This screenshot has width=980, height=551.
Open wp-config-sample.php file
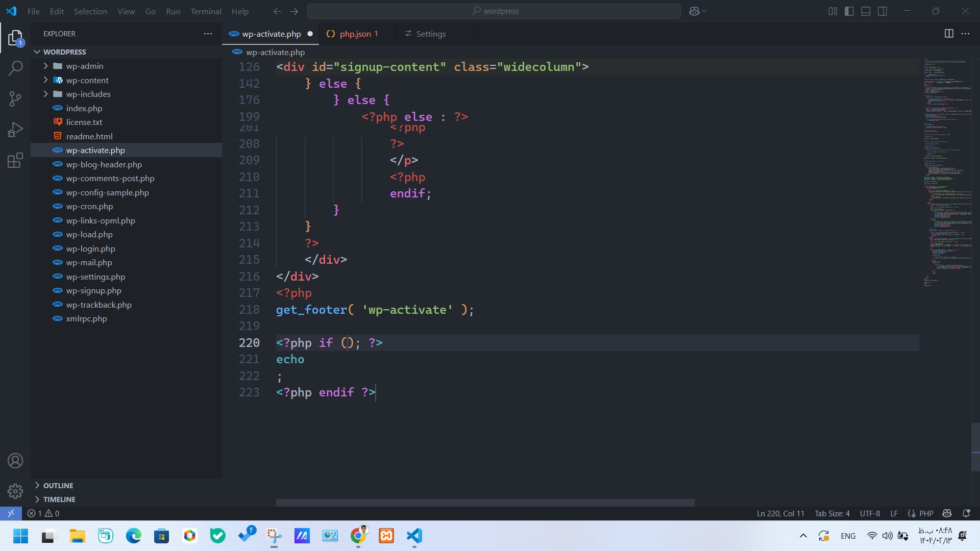(127, 192)
